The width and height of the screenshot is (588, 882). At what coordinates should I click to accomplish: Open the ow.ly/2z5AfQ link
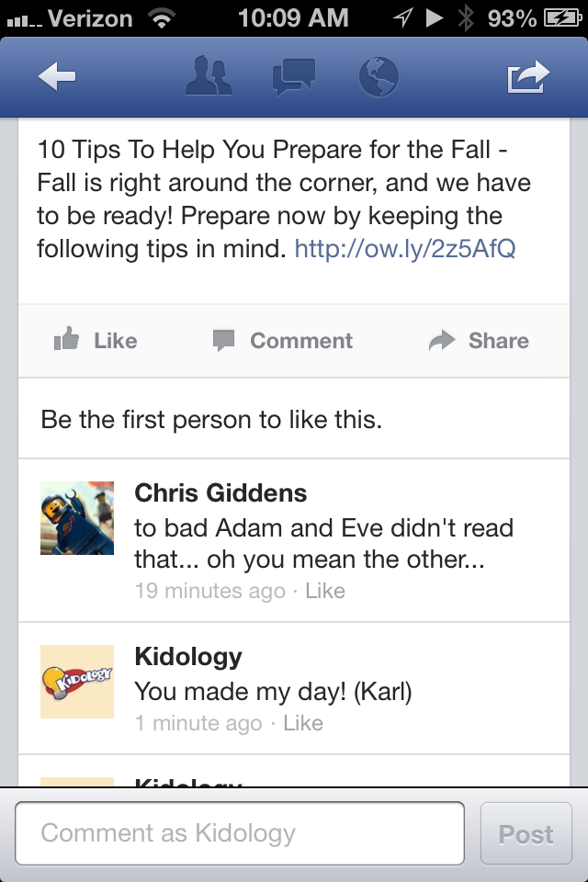click(404, 249)
